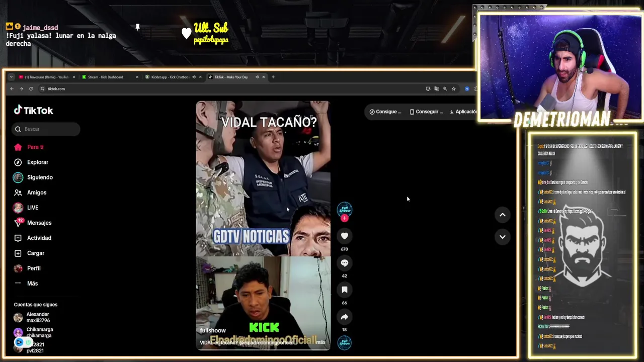Click the video in TikTok feed
Viewport: 644px width, 362px height.
tap(263, 225)
